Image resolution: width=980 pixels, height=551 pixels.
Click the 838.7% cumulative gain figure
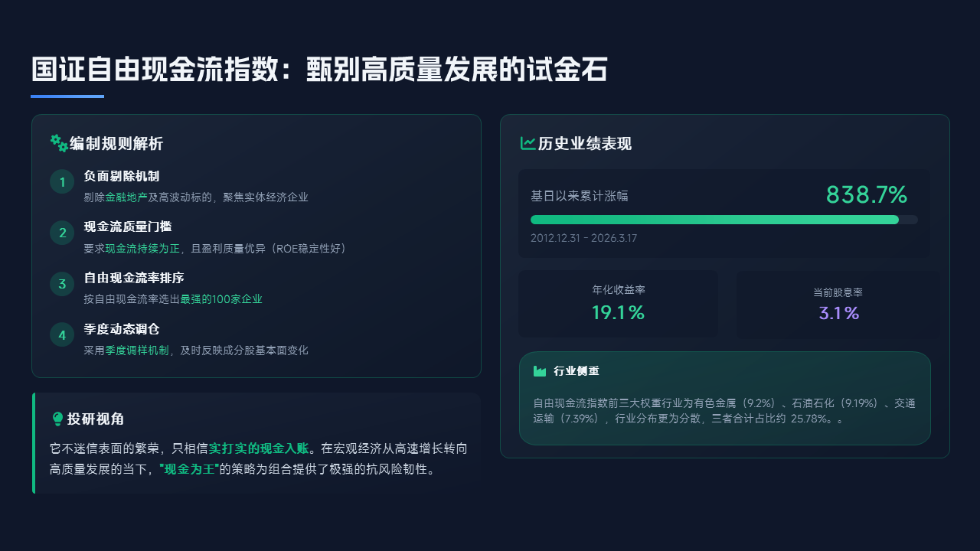tap(866, 195)
